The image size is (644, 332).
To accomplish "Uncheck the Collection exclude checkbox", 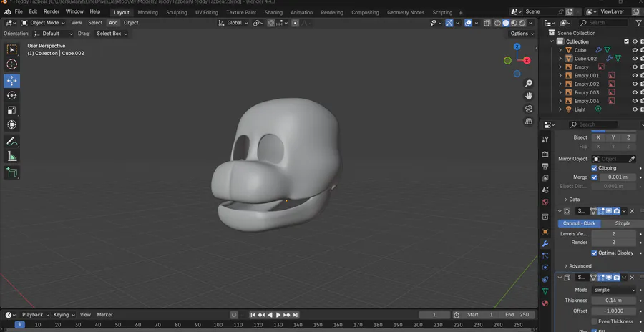I will (626, 41).
